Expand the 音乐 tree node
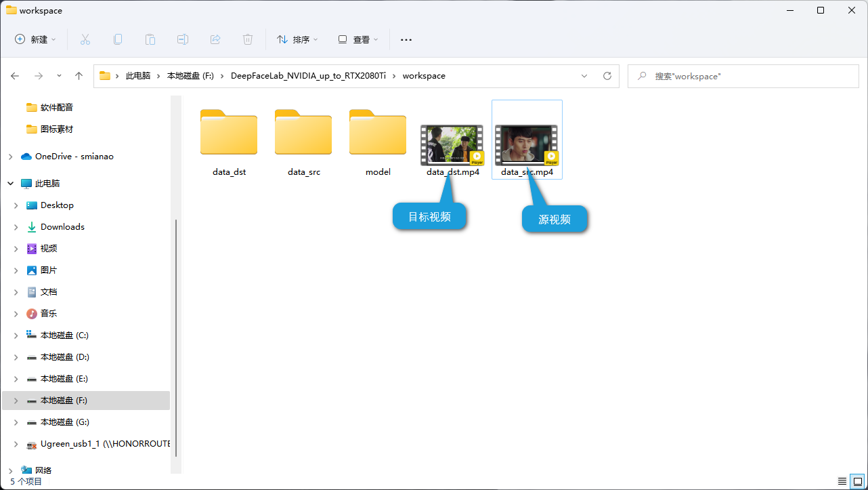Screen dimensions: 868x490 (16, 314)
